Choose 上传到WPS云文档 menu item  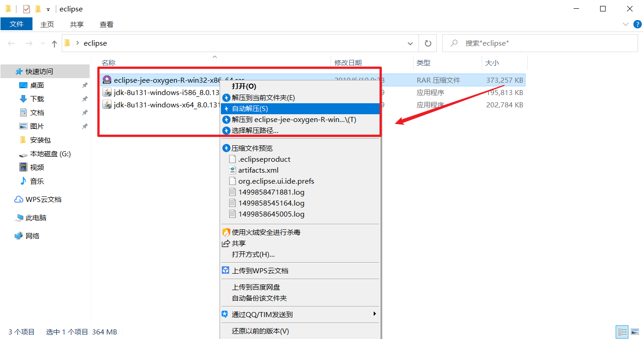(300, 270)
